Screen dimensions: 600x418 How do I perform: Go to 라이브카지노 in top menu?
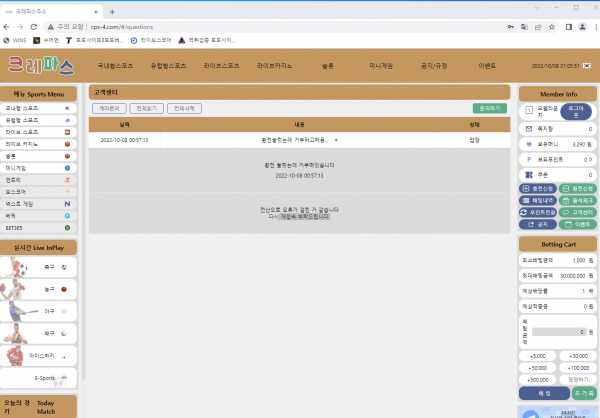277,65
